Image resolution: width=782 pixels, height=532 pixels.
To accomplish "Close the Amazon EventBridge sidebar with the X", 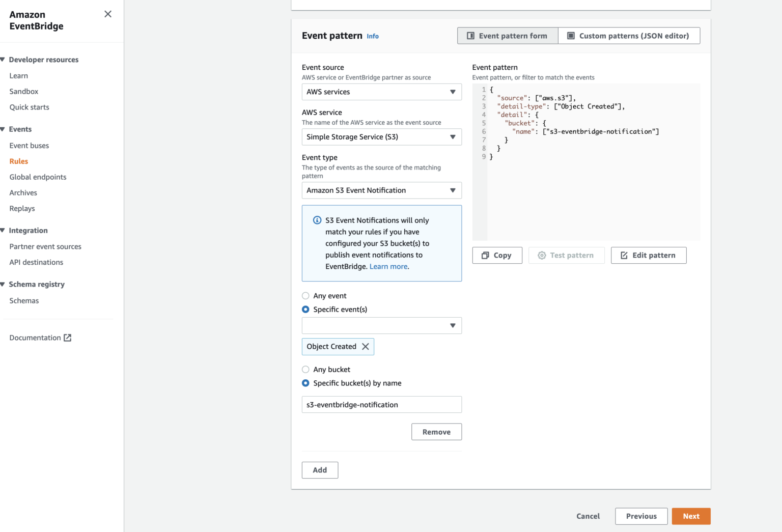I will (107, 14).
